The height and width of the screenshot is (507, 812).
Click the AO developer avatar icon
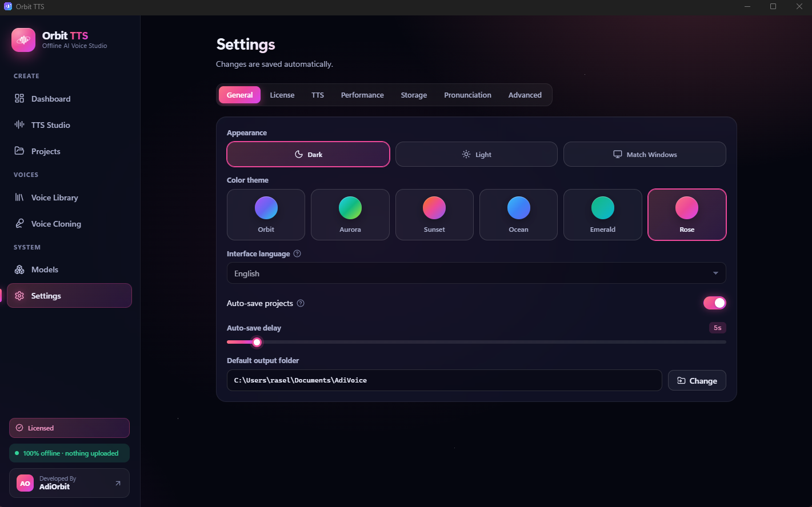point(25,483)
